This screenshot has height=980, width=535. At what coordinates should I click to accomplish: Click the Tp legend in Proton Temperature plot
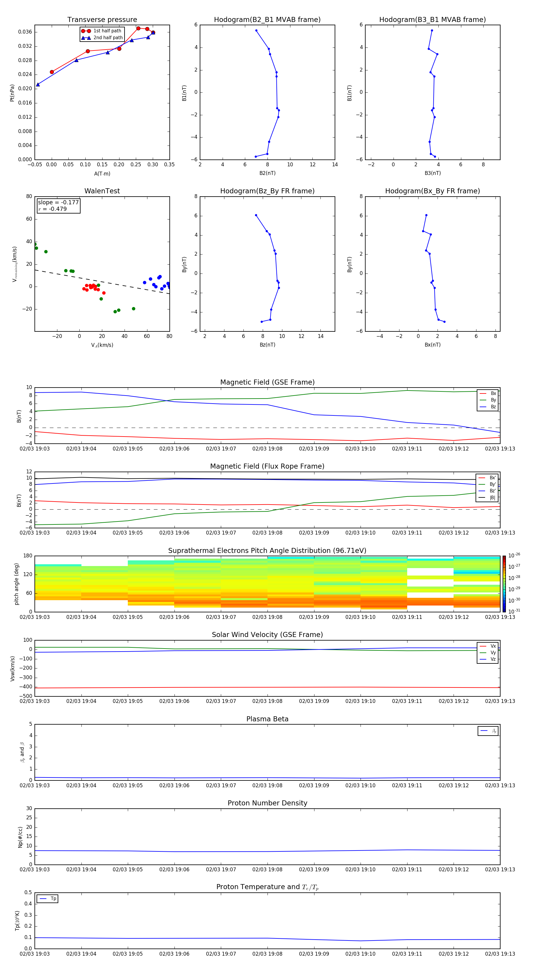click(48, 899)
